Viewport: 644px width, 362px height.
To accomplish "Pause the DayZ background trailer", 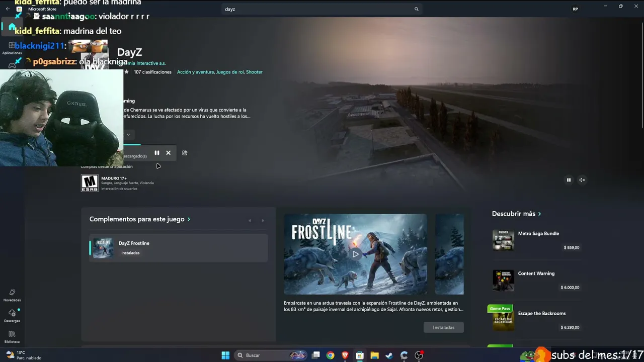I will 569,180.
